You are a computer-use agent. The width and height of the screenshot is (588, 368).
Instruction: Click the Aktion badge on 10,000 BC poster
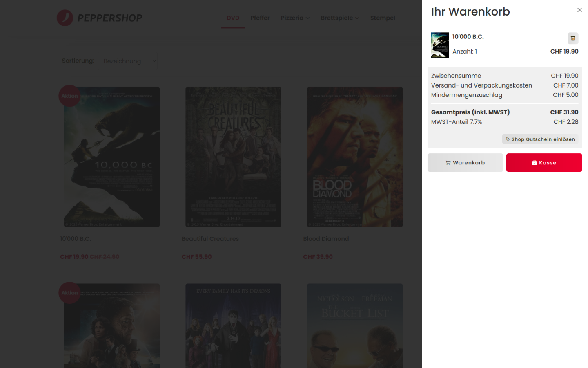coord(69,96)
